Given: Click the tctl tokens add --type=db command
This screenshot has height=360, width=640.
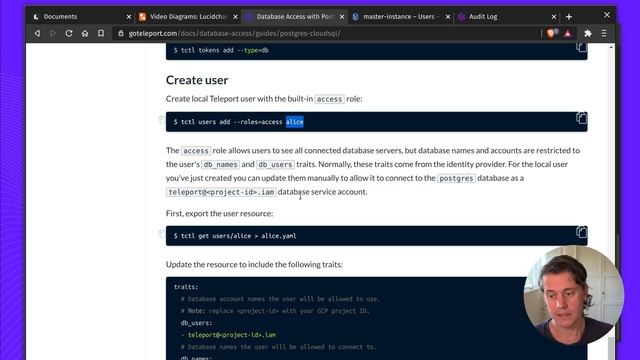Looking at the screenshot, I should (x=221, y=50).
